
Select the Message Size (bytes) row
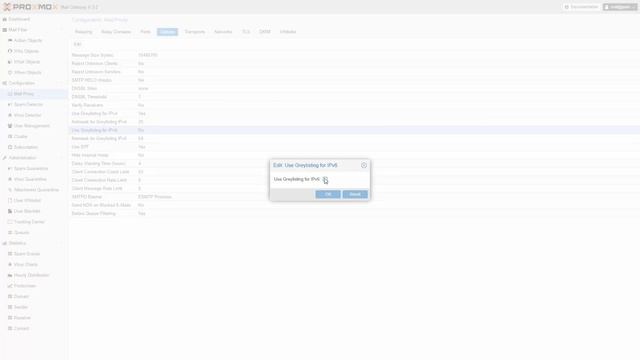tap(354, 55)
